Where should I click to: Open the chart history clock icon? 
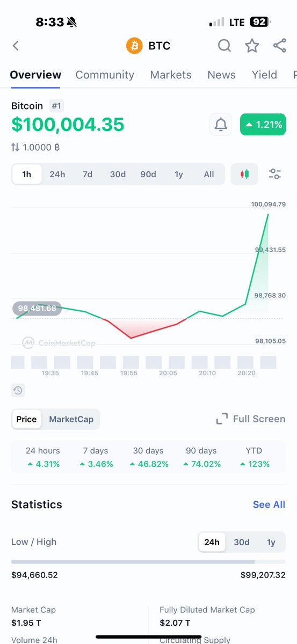(x=18, y=390)
